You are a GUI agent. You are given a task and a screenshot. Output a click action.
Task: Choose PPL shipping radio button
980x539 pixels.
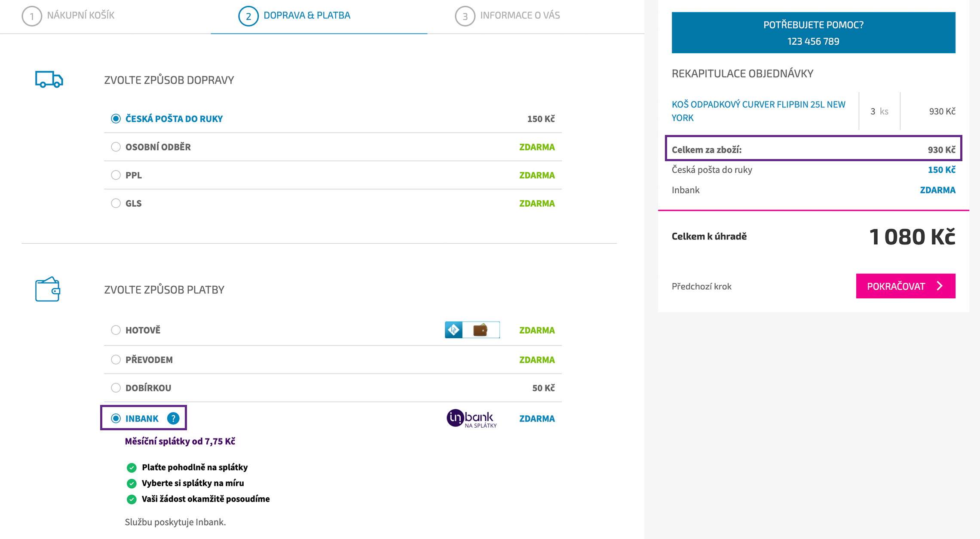(116, 175)
